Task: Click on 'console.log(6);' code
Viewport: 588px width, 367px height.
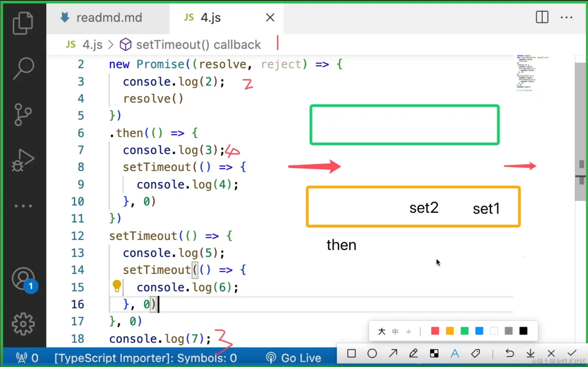Action: [x=188, y=287]
